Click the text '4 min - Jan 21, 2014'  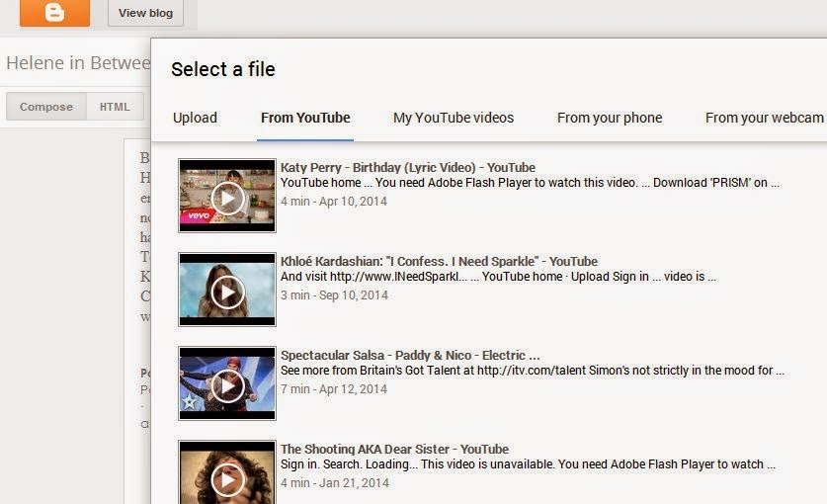pyautogui.click(x=335, y=483)
